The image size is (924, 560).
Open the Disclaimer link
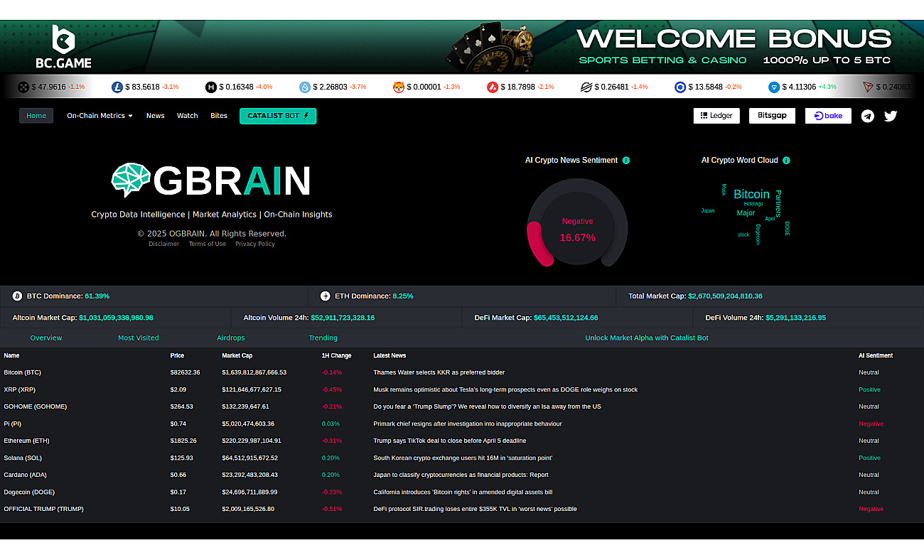(x=164, y=244)
